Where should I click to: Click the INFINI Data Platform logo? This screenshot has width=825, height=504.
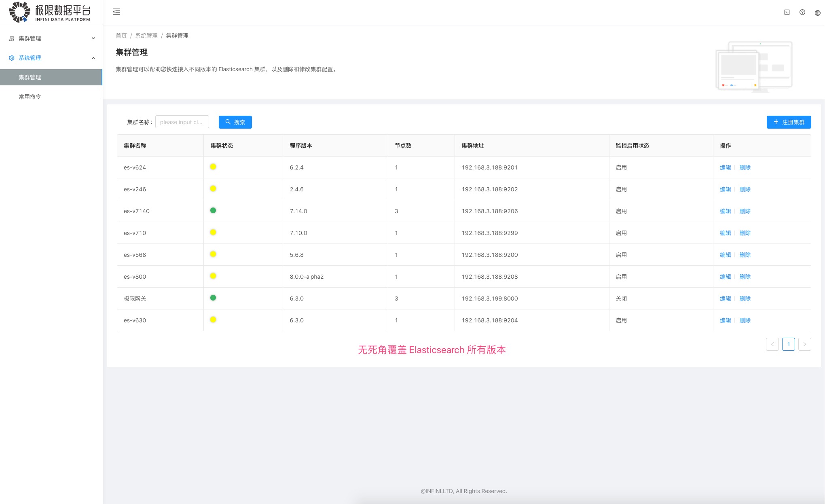click(49, 12)
